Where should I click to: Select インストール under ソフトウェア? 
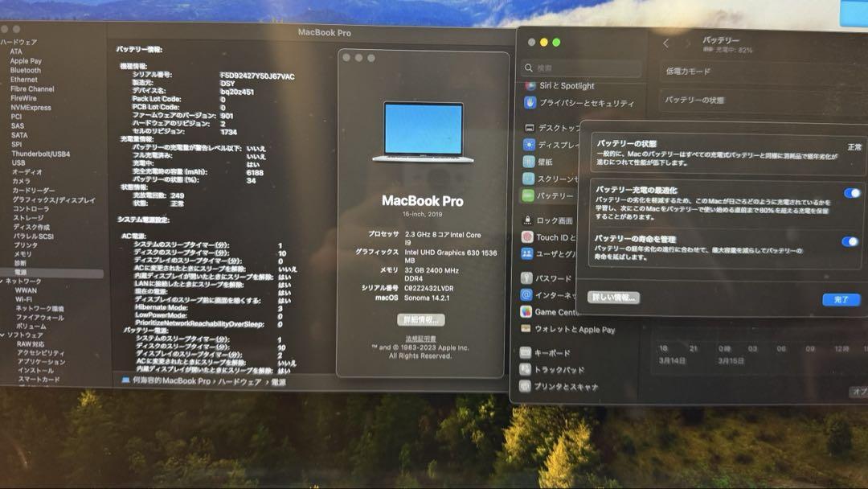35,371
